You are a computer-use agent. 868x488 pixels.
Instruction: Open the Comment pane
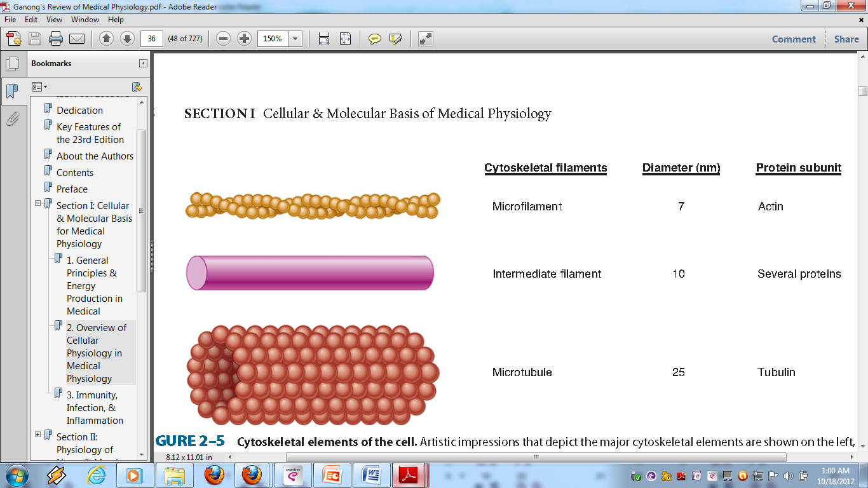click(x=794, y=39)
